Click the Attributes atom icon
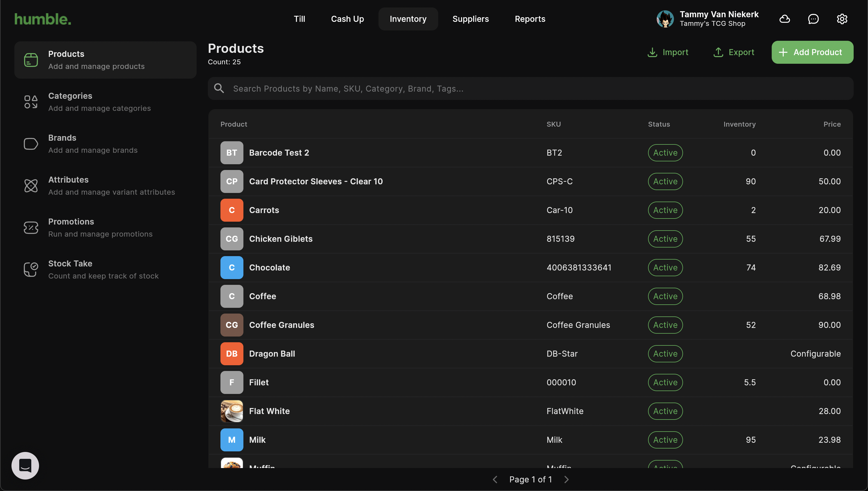Viewport: 868px width, 491px height. tap(31, 185)
